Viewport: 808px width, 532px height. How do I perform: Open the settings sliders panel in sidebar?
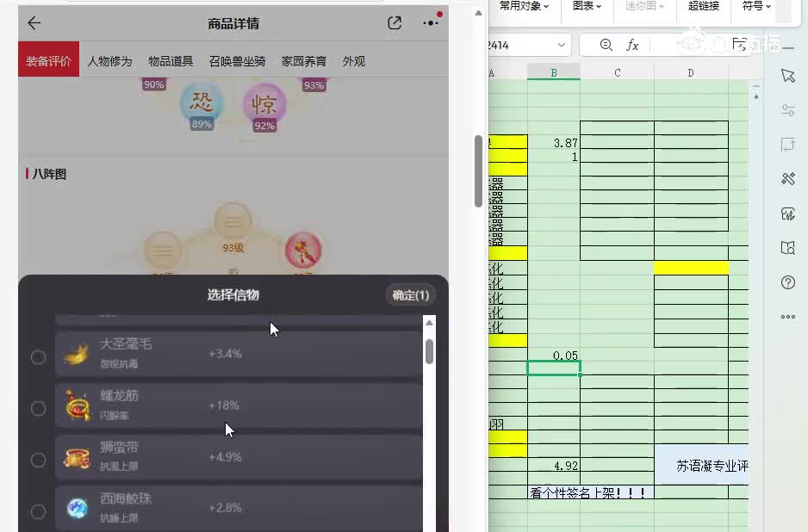[787, 109]
